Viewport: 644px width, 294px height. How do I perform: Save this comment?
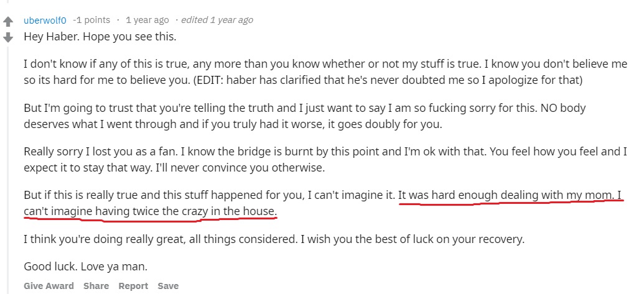[x=168, y=286]
